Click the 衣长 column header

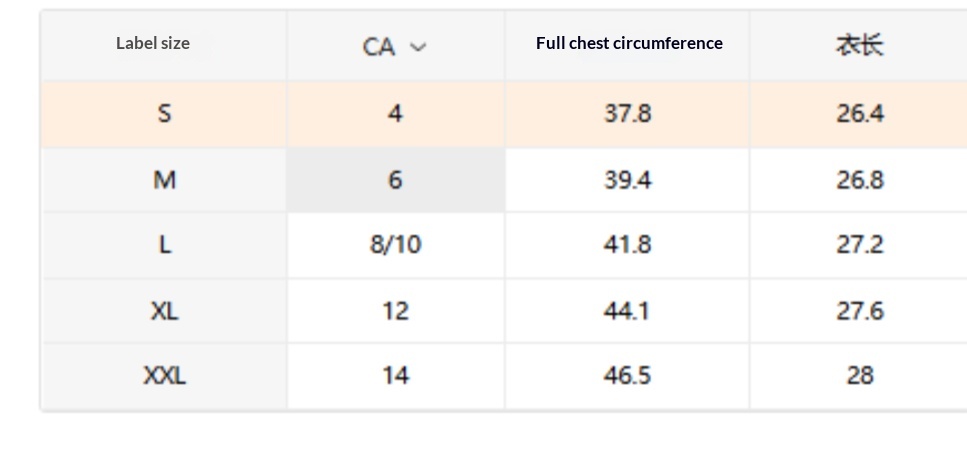859,45
